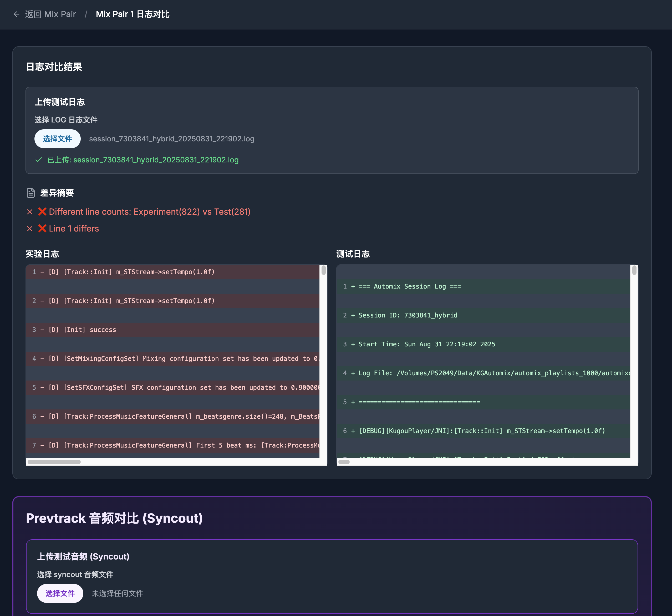Click experiment log line 1 setTempo
The width and height of the screenshot is (672, 616).
[173, 272]
